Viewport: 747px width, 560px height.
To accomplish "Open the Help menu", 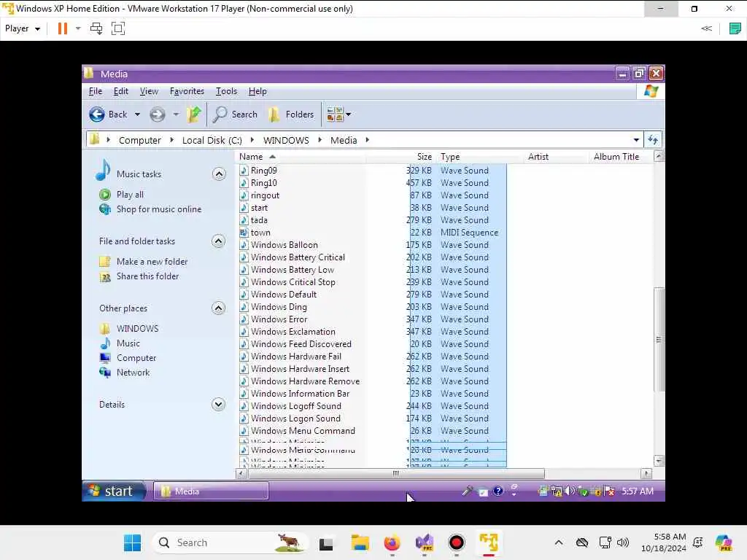I will tap(258, 91).
